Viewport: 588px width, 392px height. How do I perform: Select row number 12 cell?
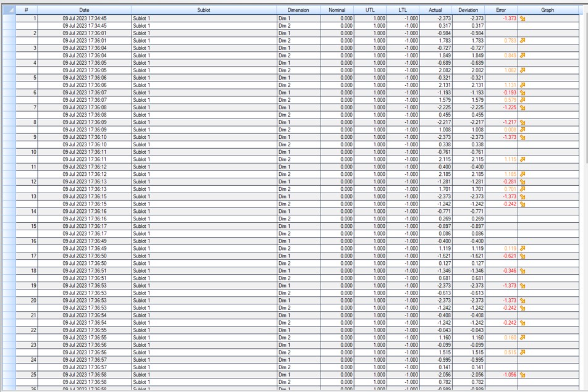pyautogui.click(x=27, y=181)
